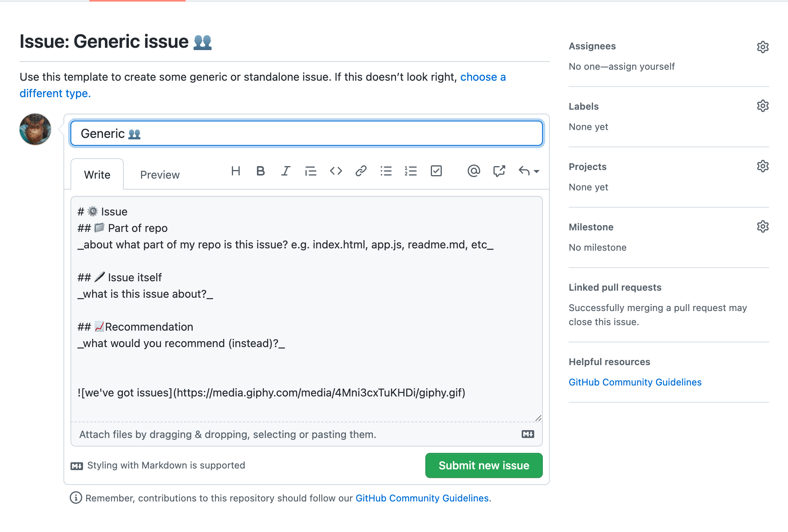The width and height of the screenshot is (788, 532).
Task: Open the Labels settings gear
Action: tap(763, 106)
